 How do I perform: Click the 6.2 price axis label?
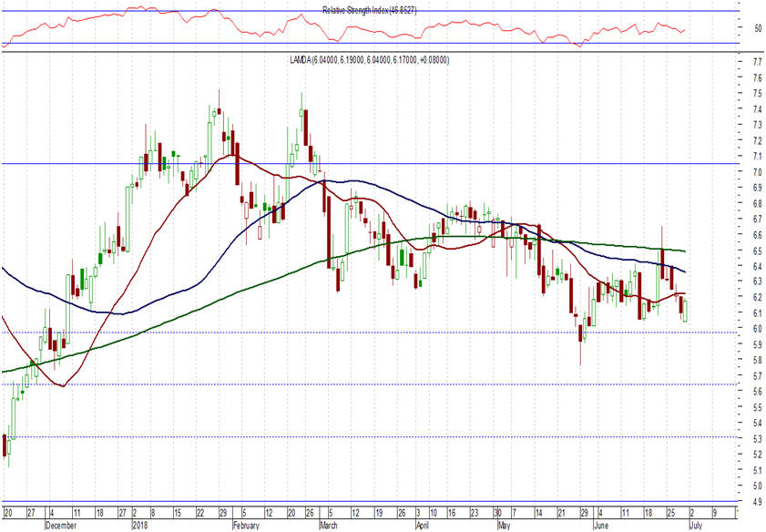point(758,297)
